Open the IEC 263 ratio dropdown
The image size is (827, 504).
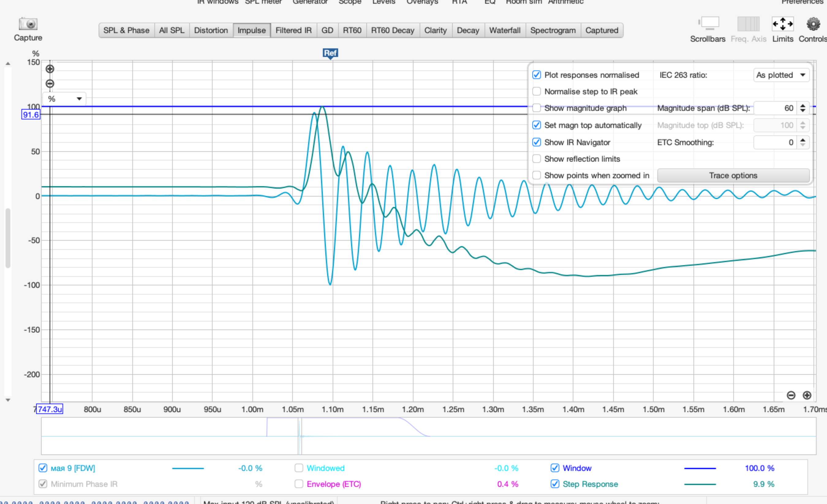[x=781, y=75]
